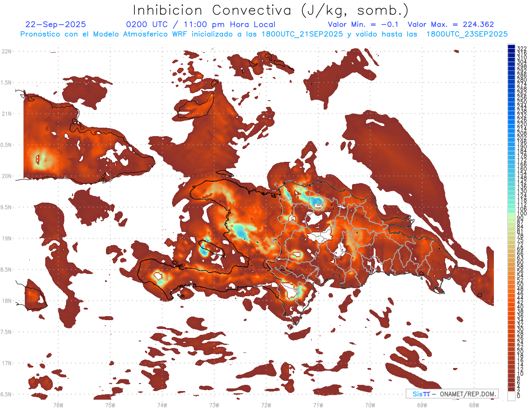Click the 20N latitude axis label

[7, 176]
